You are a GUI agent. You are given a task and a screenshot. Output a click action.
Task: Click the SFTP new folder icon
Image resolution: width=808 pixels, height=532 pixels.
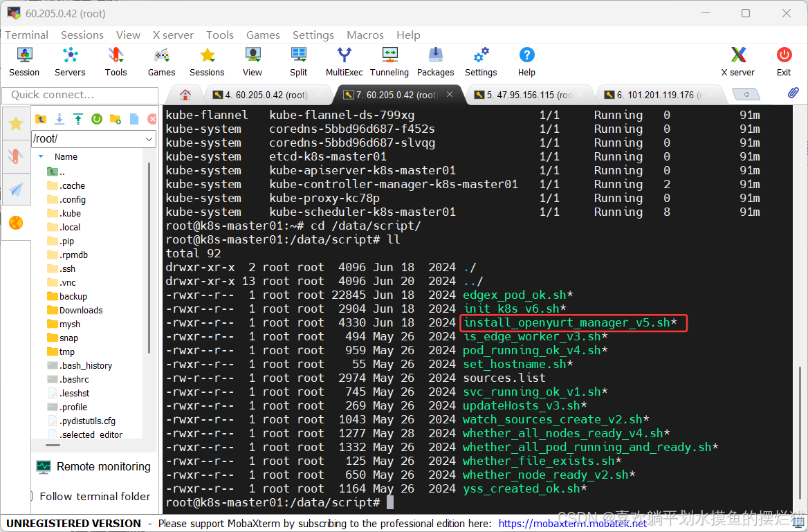pyautogui.click(x=116, y=119)
